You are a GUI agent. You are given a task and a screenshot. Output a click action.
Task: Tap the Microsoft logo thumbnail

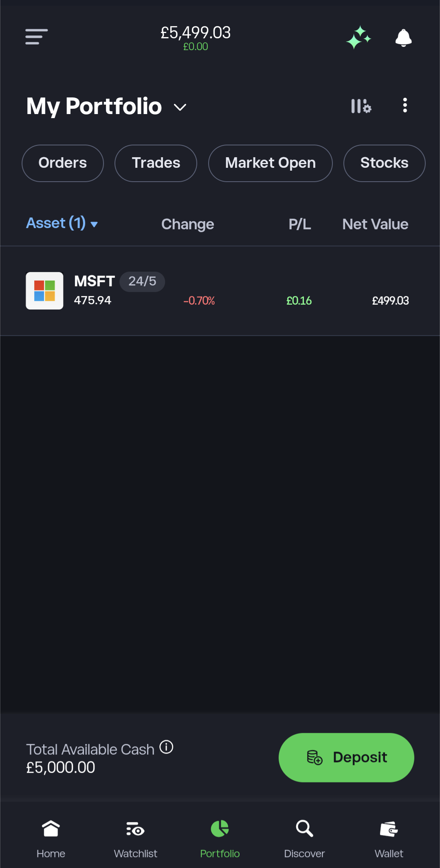tap(44, 290)
